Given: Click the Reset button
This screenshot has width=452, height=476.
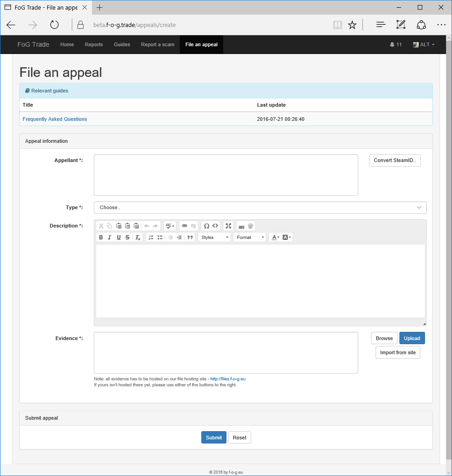Looking at the screenshot, I should [x=240, y=438].
